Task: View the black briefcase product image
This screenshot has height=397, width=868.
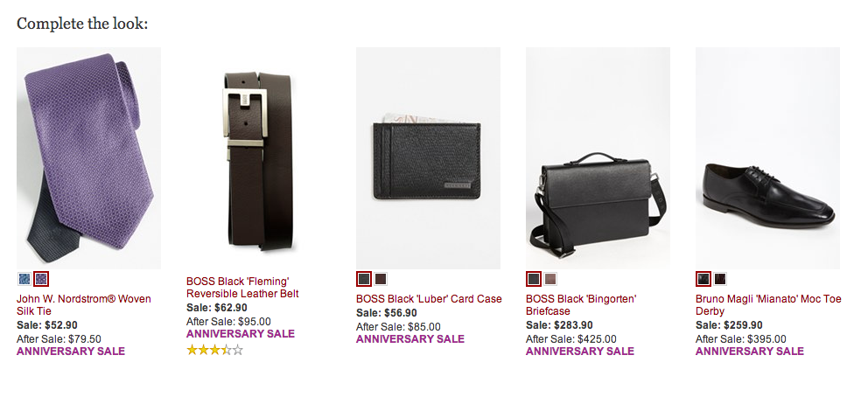Action: point(598,158)
